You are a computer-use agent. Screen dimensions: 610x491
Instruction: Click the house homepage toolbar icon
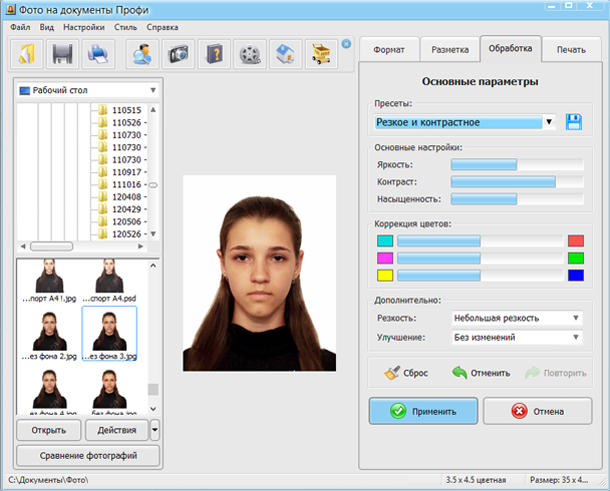pyautogui.click(x=286, y=54)
